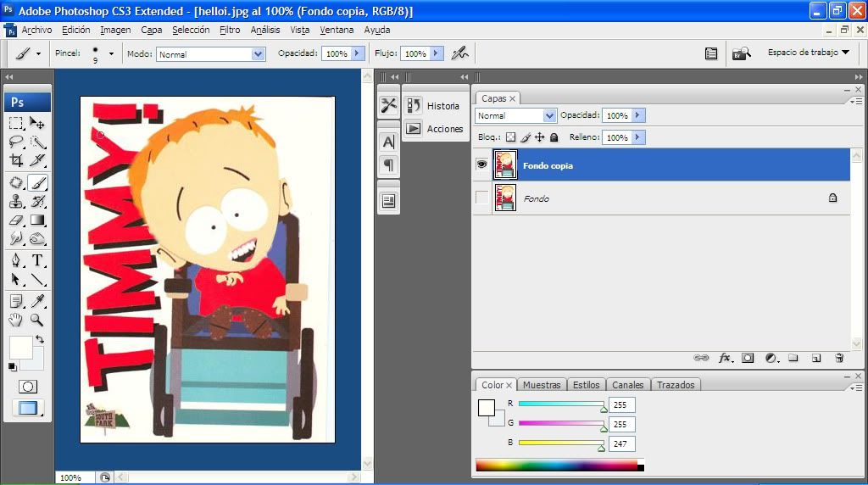Viewport: 868px width, 485px height.
Task: Delete the selected layer
Action: [x=839, y=358]
